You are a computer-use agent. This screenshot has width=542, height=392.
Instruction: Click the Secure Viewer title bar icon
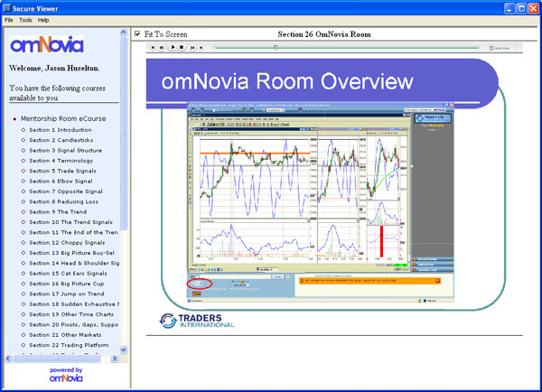tap(6, 8)
